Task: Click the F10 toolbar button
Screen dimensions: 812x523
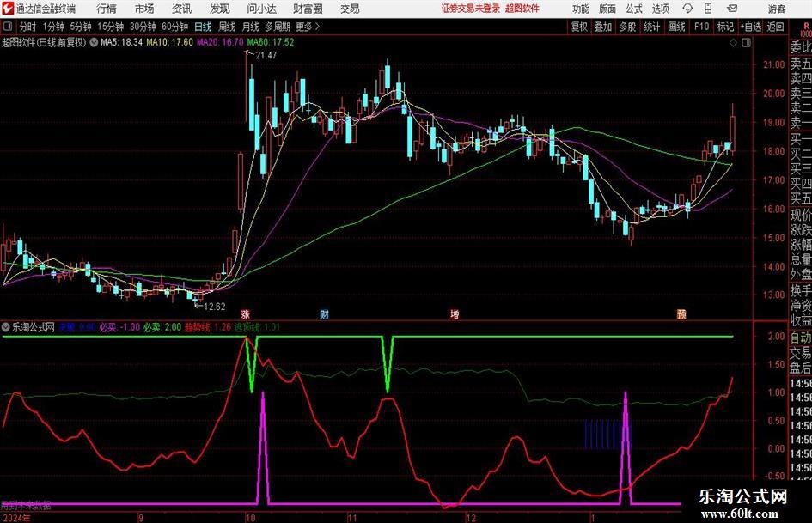Action: 701,27
